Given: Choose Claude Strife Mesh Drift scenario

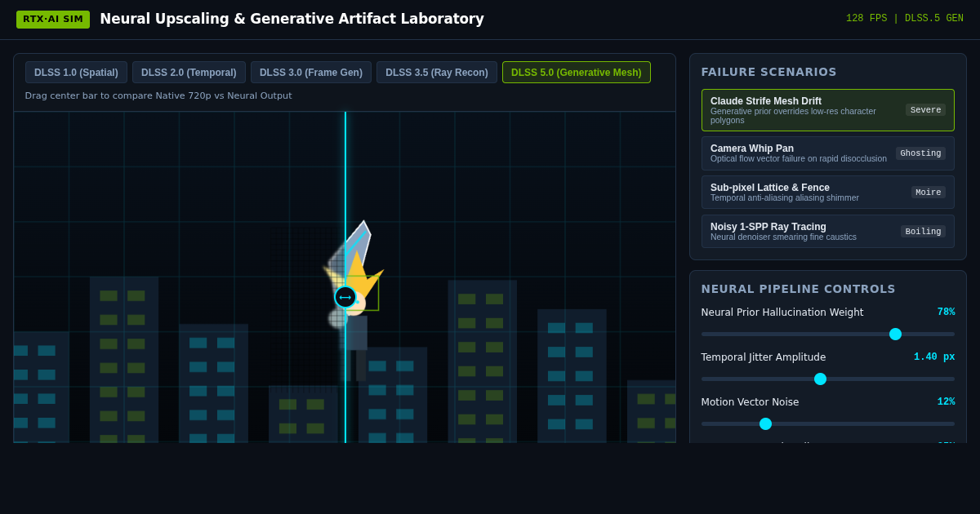Looking at the screenshot, I should coord(827,110).
